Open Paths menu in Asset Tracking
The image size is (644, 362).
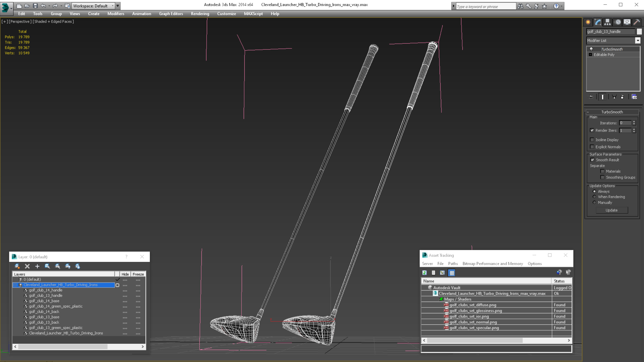(x=453, y=264)
